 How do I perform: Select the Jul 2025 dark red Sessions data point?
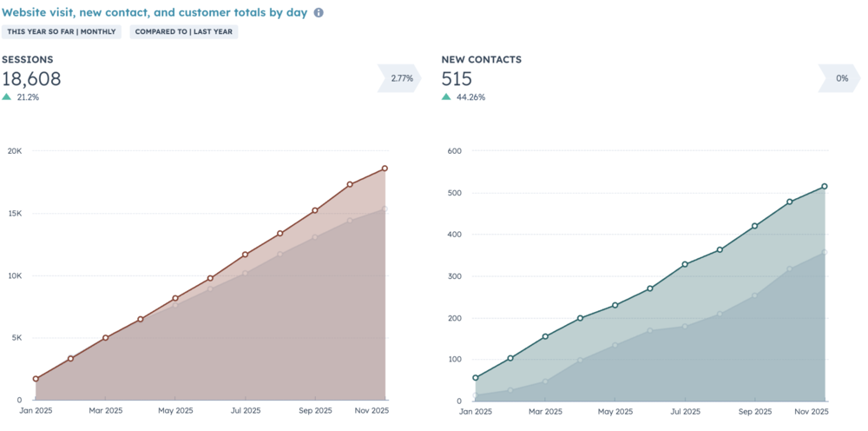[x=246, y=255]
